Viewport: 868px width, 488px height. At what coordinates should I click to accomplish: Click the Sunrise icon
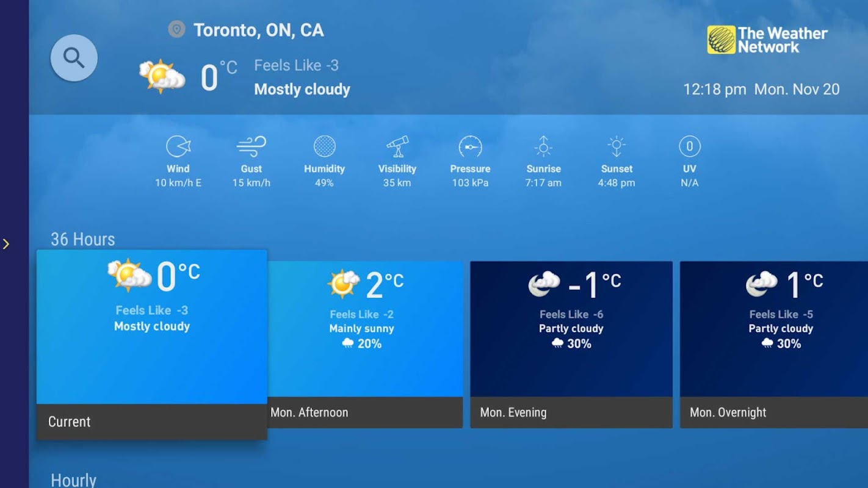pyautogui.click(x=543, y=146)
